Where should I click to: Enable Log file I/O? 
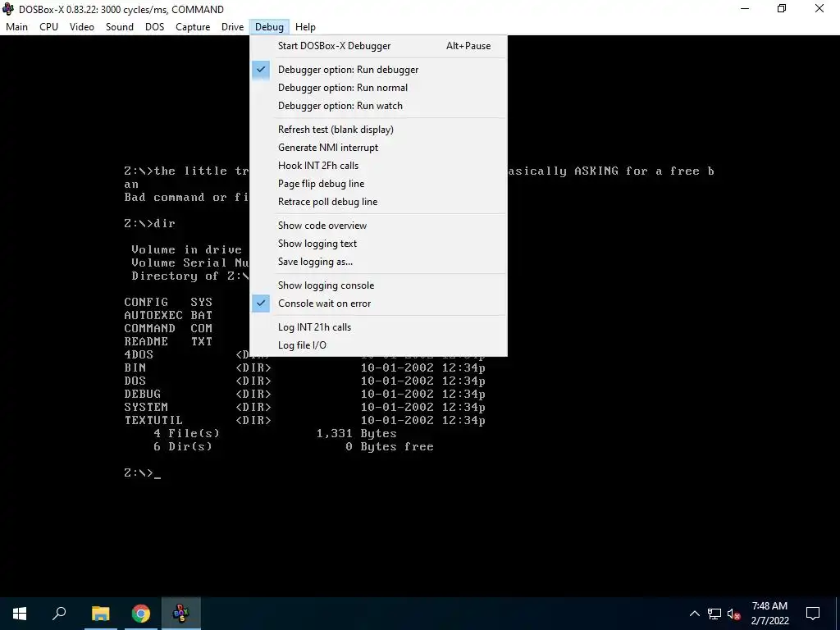tap(378, 345)
